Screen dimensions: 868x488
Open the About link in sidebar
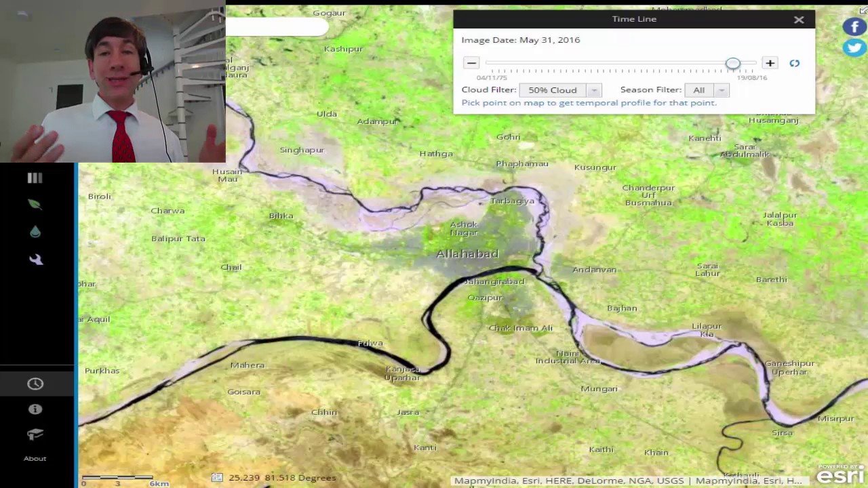click(35, 458)
